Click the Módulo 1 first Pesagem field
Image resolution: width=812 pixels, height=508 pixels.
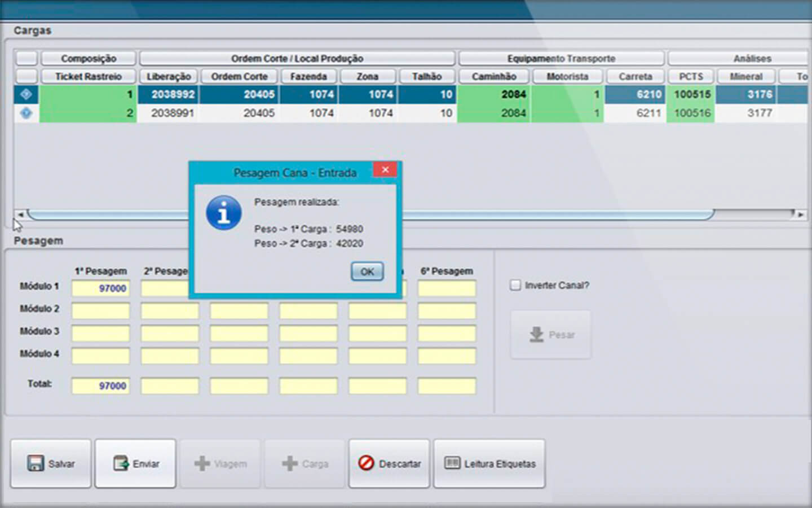click(x=100, y=288)
